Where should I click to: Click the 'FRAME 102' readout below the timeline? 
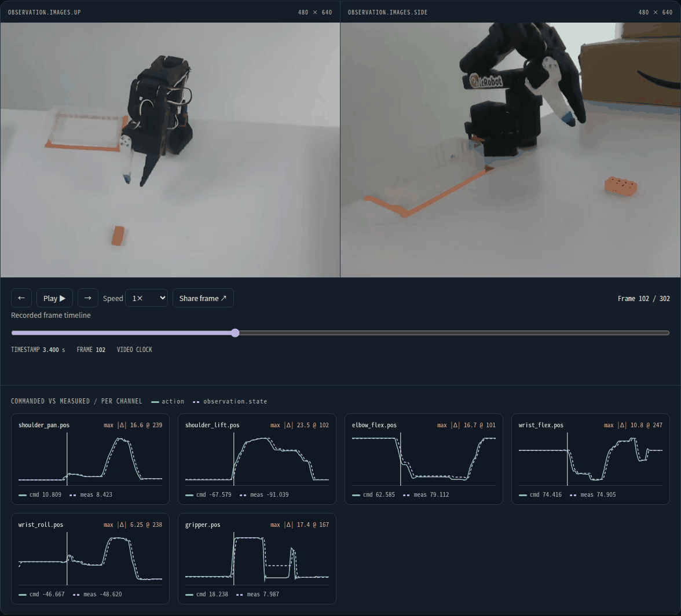91,350
